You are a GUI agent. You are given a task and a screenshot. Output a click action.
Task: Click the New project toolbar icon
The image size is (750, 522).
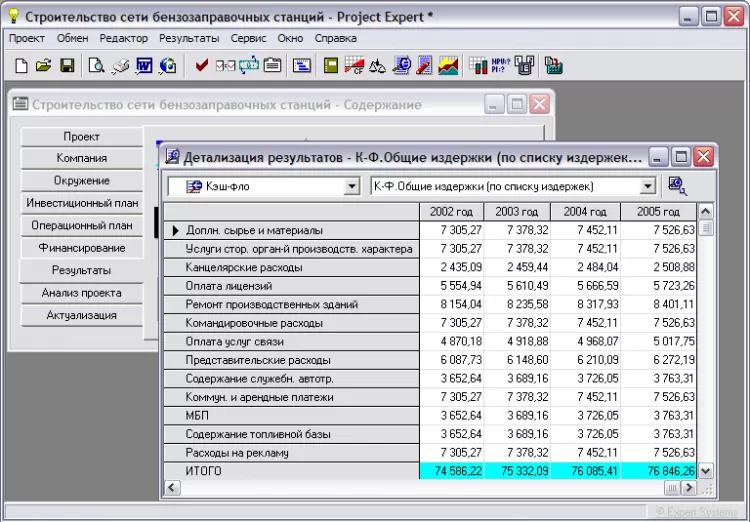coord(21,66)
